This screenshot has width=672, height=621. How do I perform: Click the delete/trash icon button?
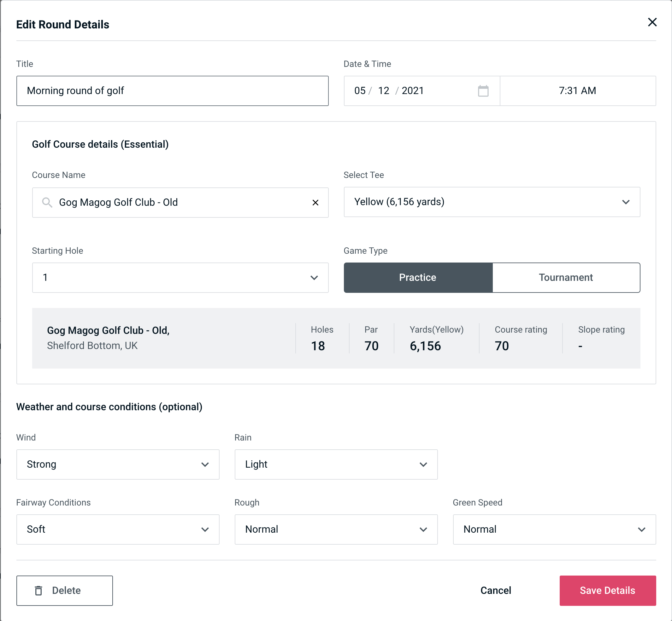click(x=40, y=590)
